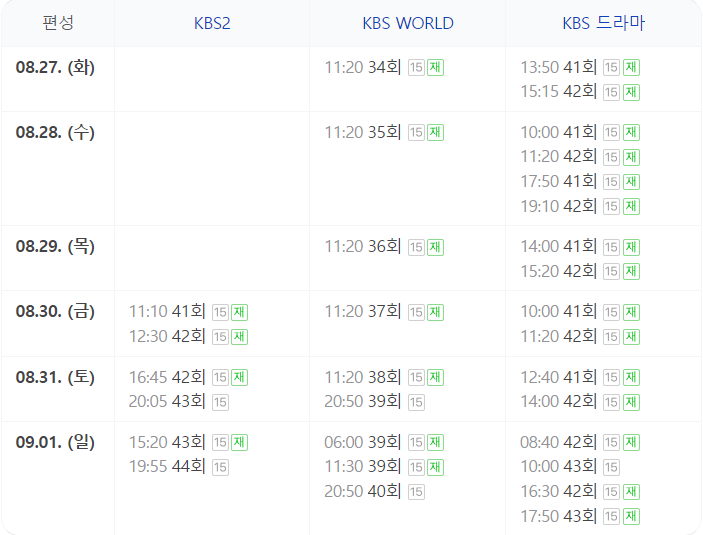Click the 15 rating badge beside 19:55 44회
The height and width of the screenshot is (535, 703).
(x=220, y=467)
